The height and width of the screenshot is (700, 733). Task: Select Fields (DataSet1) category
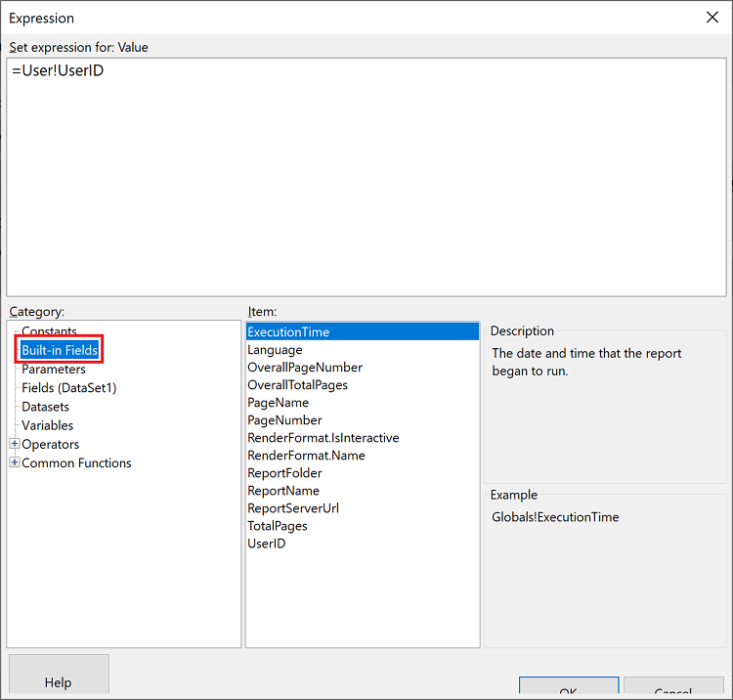point(68,388)
